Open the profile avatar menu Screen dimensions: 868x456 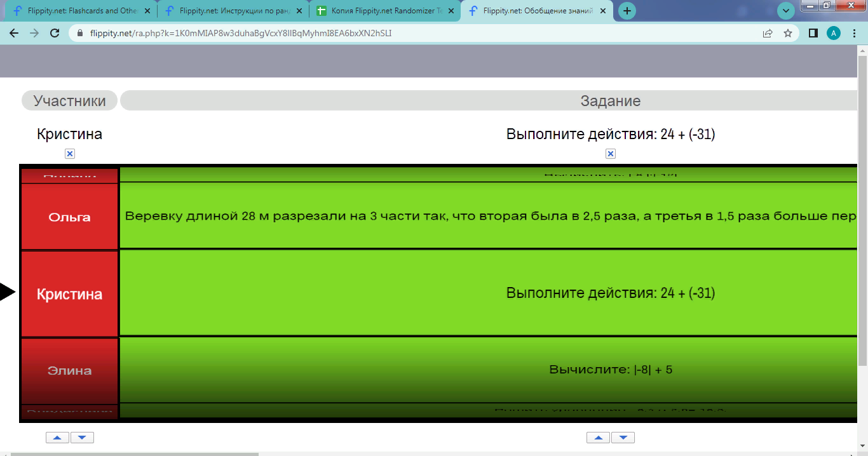pos(834,34)
